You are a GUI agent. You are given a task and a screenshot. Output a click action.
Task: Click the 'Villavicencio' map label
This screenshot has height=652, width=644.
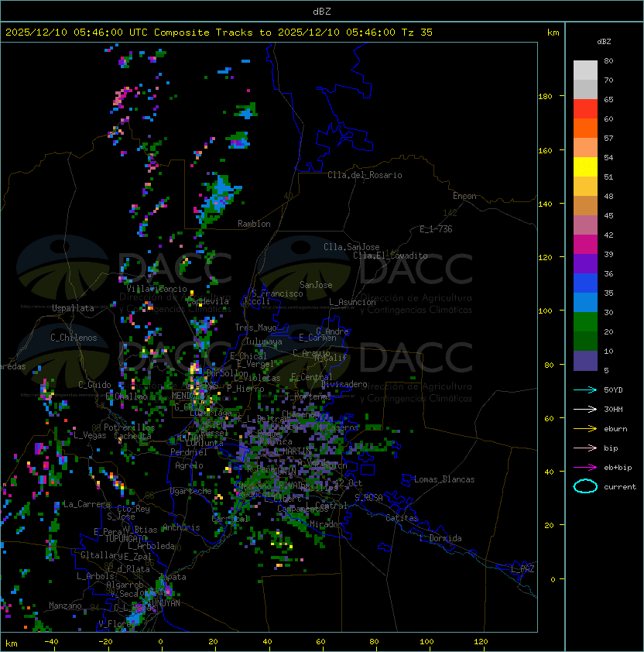pyautogui.click(x=156, y=289)
